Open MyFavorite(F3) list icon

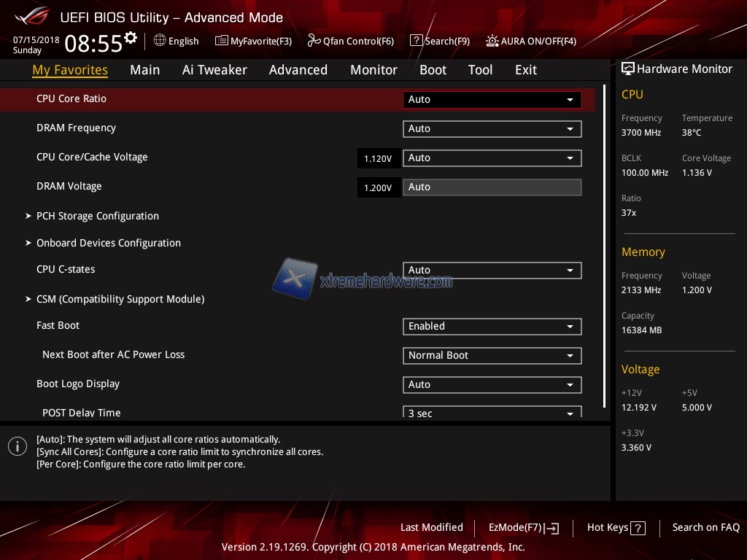pos(221,41)
